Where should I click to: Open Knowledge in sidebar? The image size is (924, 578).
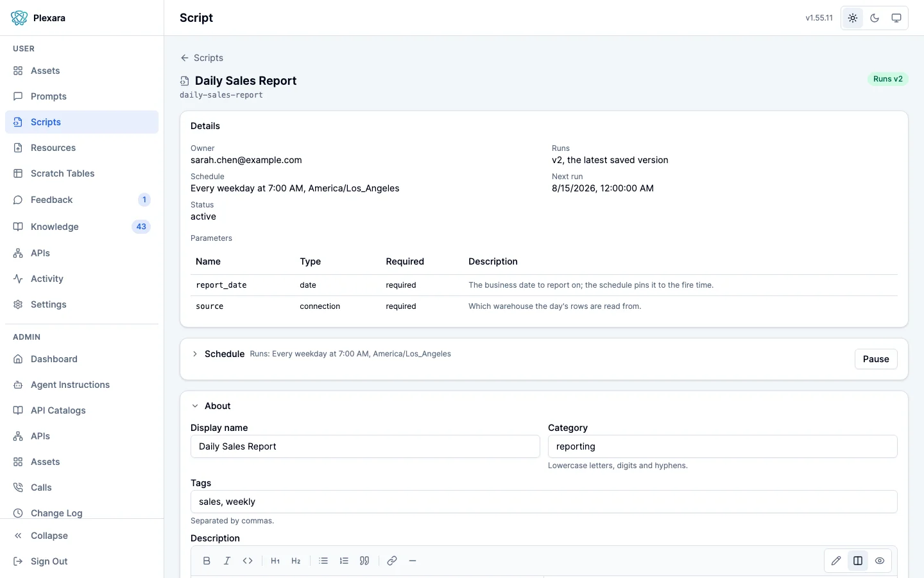(81, 227)
